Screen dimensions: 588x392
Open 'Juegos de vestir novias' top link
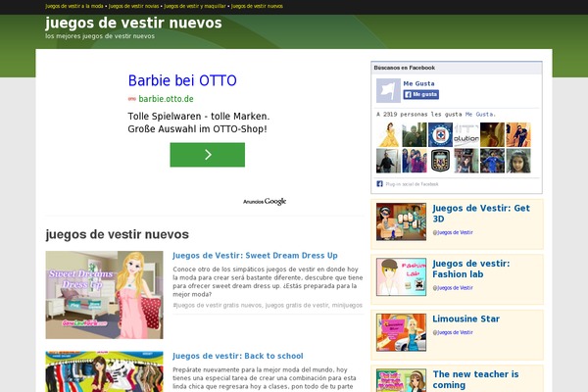coord(134,7)
